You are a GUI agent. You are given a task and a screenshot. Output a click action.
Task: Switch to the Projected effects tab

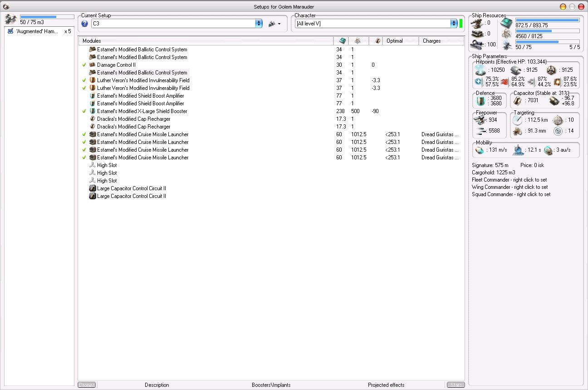pyautogui.click(x=386, y=385)
